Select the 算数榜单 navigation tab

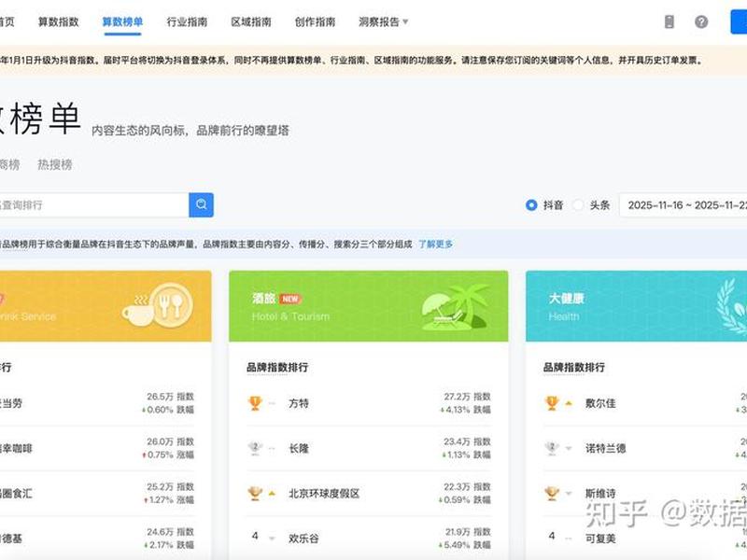pos(122,21)
